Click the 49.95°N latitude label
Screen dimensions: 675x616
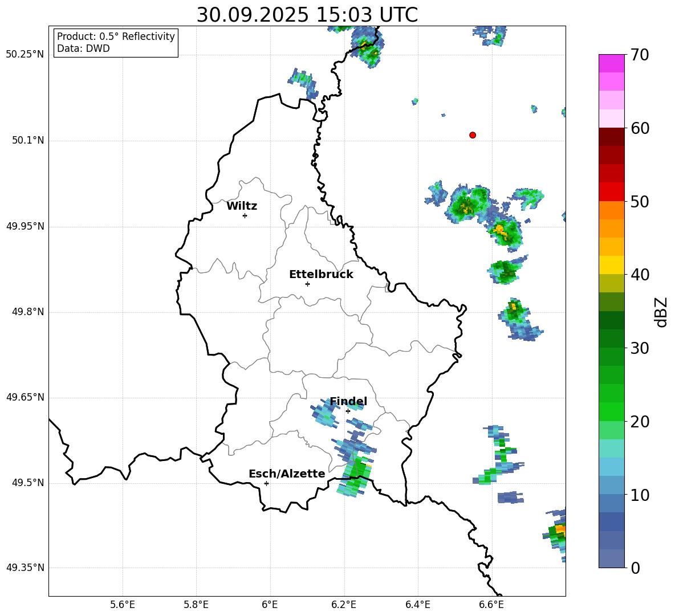tap(25, 226)
